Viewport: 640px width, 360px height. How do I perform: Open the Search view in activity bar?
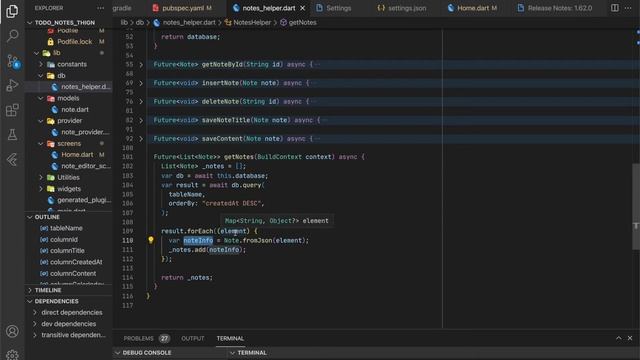click(12, 36)
